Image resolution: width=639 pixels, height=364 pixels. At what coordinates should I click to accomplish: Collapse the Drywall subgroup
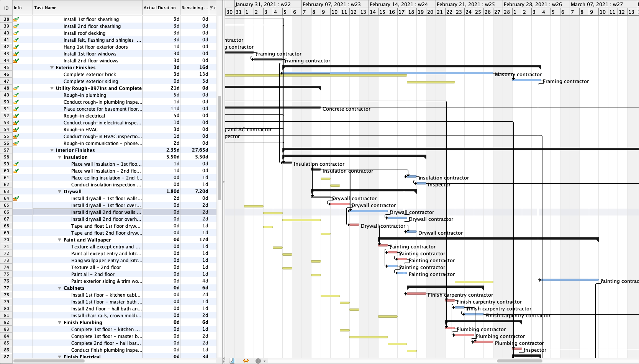point(60,191)
